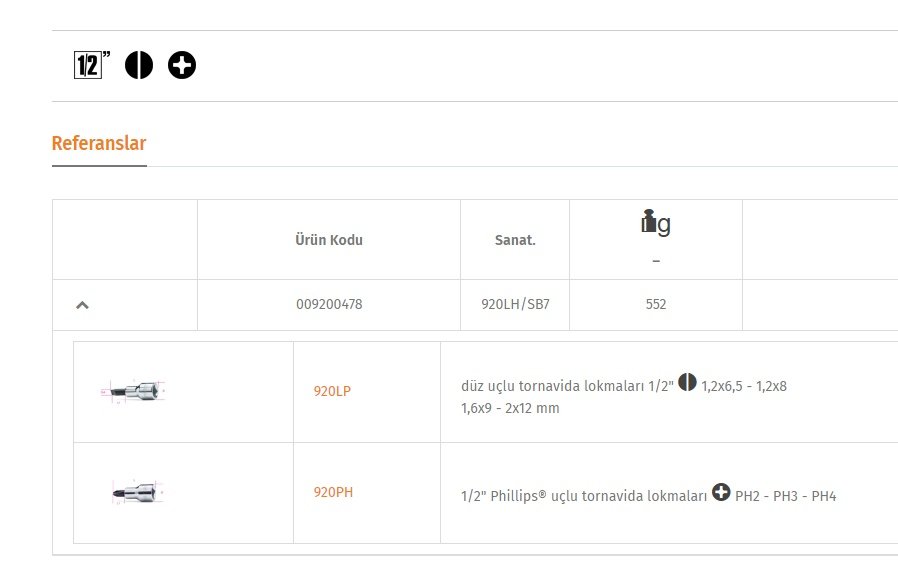Viewport: 898px width, 562px height.
Task: Click the weight value 552 cell
Action: click(x=656, y=304)
